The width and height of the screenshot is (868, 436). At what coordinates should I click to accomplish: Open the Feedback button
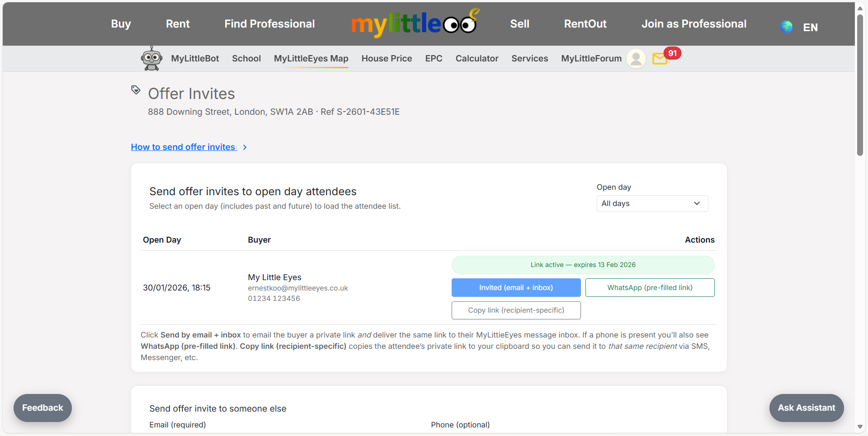pos(42,408)
